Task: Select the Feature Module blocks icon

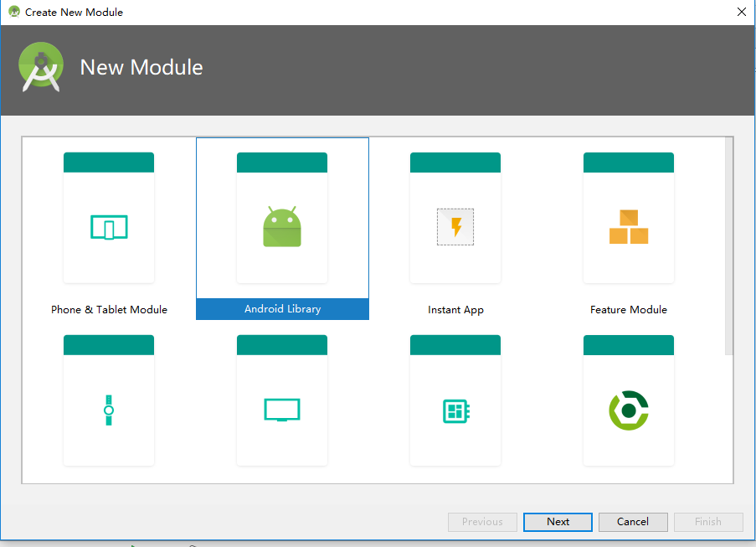Action: 629,227
